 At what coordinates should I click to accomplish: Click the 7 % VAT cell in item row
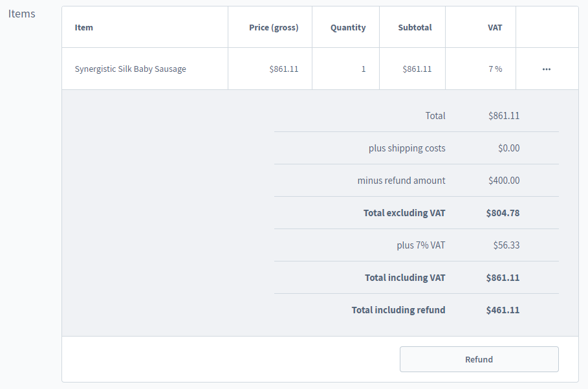(x=495, y=69)
